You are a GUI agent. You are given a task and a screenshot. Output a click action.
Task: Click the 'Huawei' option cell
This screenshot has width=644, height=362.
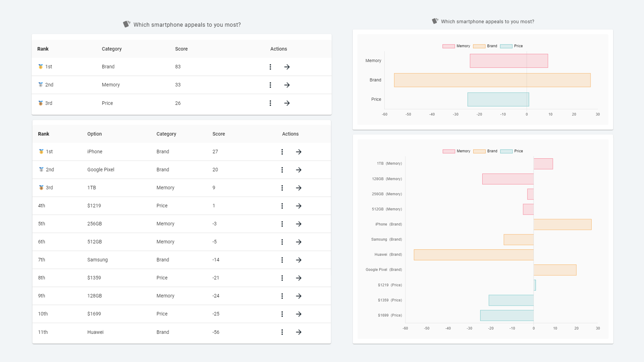[95, 332]
